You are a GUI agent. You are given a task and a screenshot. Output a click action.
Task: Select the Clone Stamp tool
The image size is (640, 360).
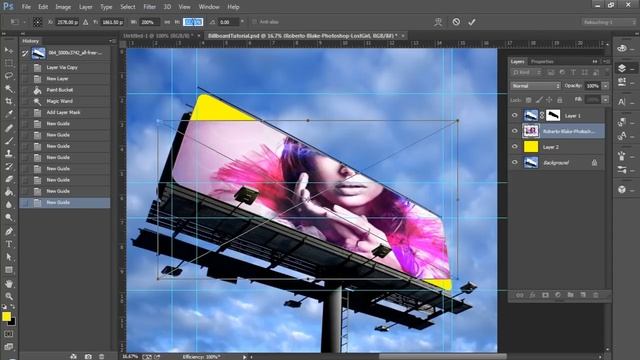click(9, 153)
